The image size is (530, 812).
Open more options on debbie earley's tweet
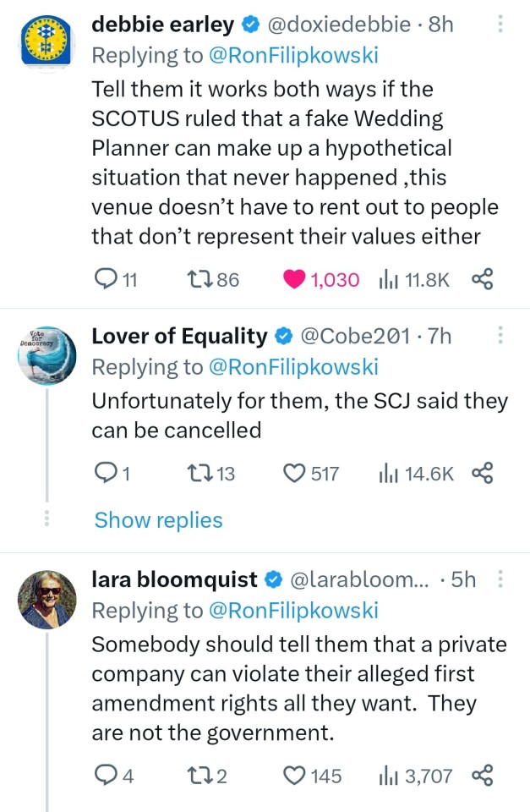click(500, 25)
